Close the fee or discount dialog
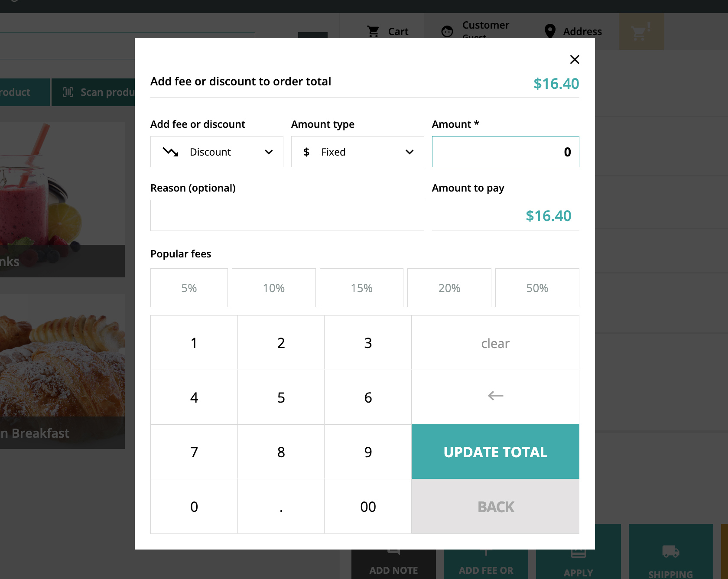 click(x=575, y=59)
